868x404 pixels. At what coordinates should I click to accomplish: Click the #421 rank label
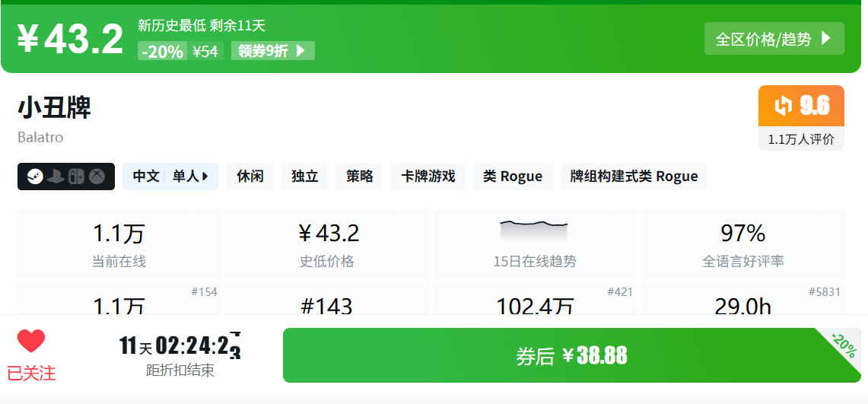[619, 291]
